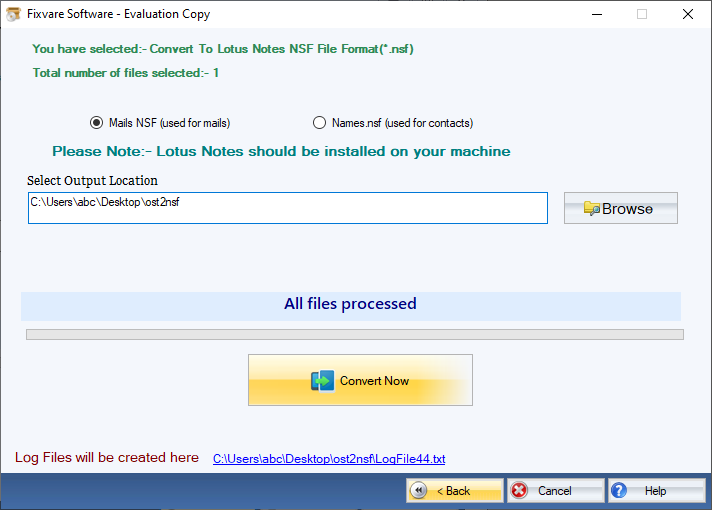Click the 'All files processed' status text
The height and width of the screenshot is (510, 712).
coord(350,303)
